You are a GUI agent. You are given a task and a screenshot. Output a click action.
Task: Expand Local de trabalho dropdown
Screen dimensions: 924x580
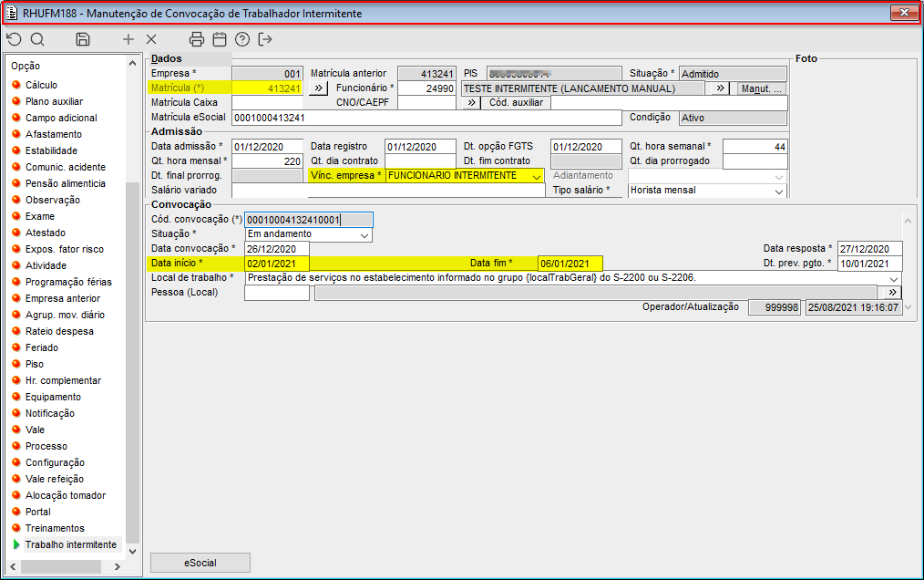coord(894,278)
